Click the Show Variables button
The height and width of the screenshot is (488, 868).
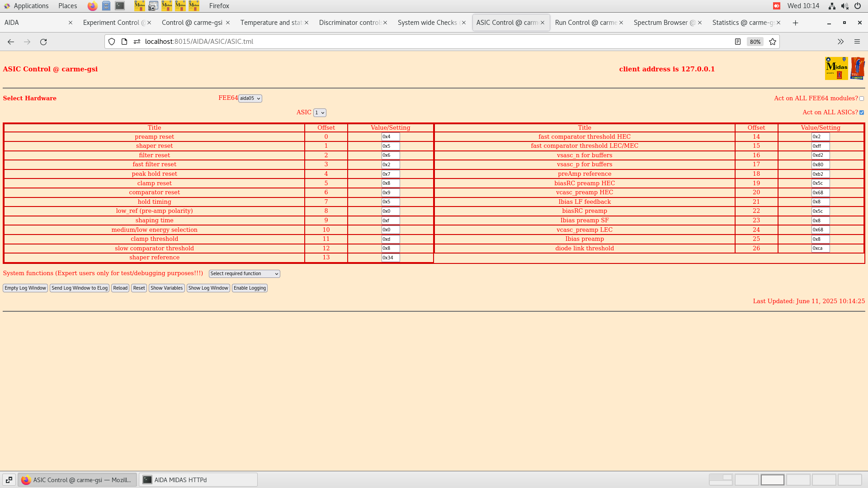(166, 288)
